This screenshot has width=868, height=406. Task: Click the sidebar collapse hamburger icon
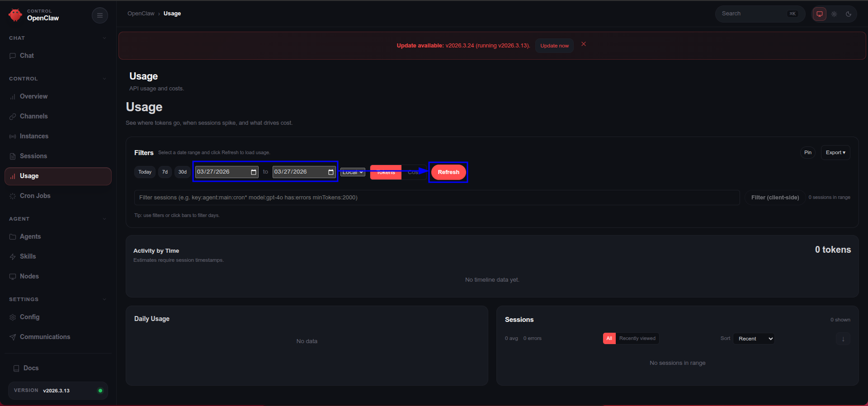click(99, 15)
